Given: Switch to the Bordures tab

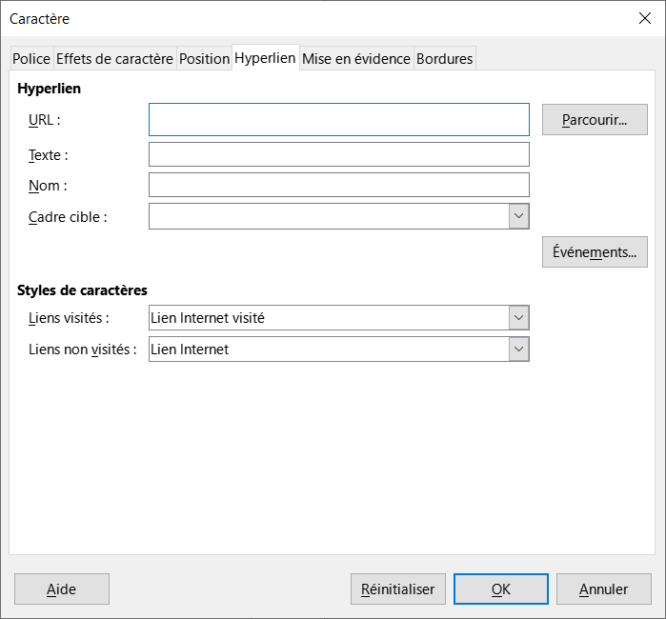Looking at the screenshot, I should (445, 59).
